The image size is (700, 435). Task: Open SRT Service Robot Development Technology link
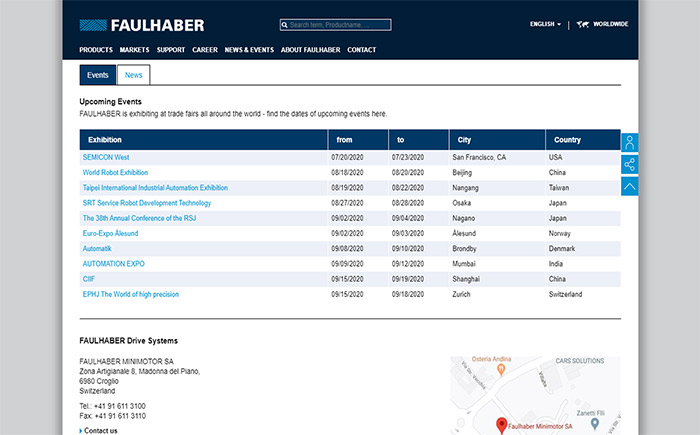pyautogui.click(x=146, y=203)
